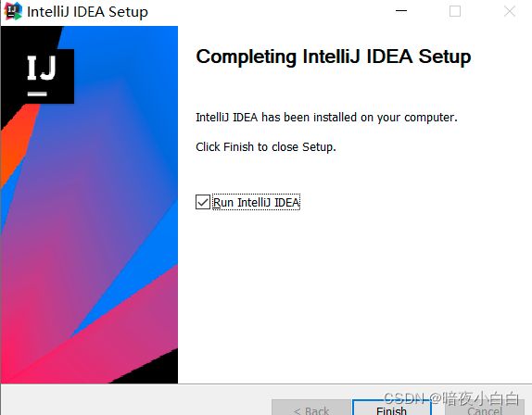The image size is (532, 415).
Task: Click the CSDN watermark text
Action: coord(451,398)
